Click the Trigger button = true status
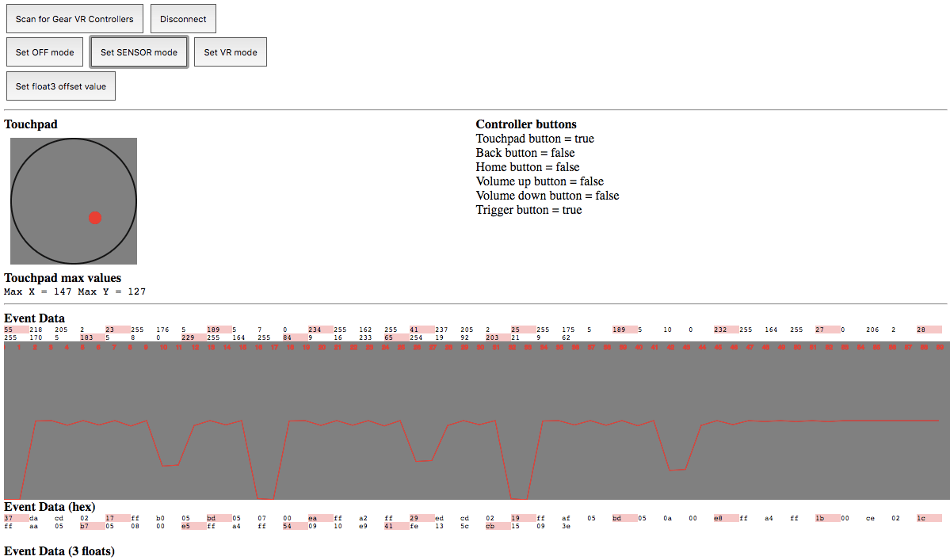 (528, 210)
